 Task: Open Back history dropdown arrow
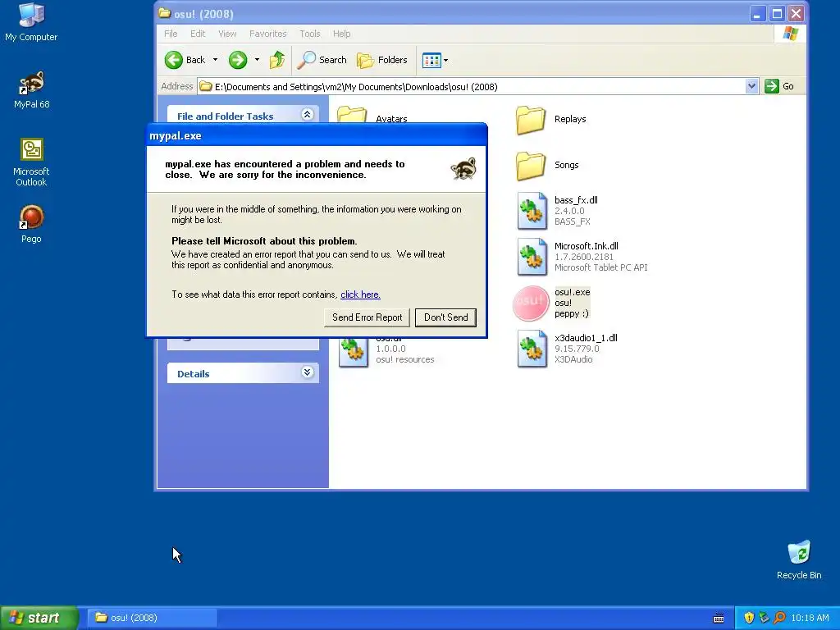click(216, 60)
